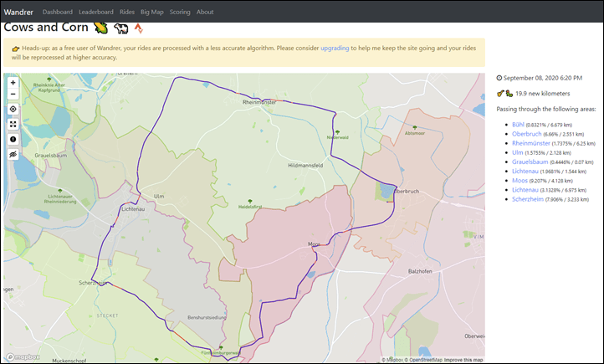This screenshot has height=364, width=604.
Task: Open the Moos area link
Action: [x=520, y=180]
